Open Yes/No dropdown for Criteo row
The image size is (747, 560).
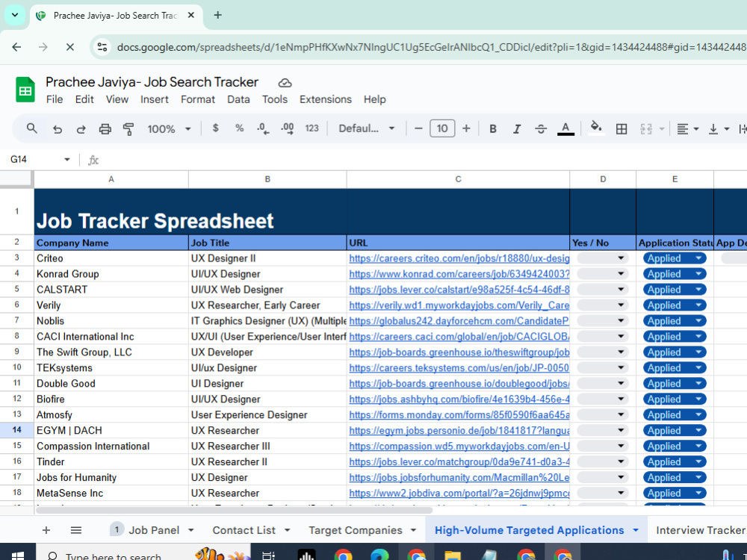(603, 258)
